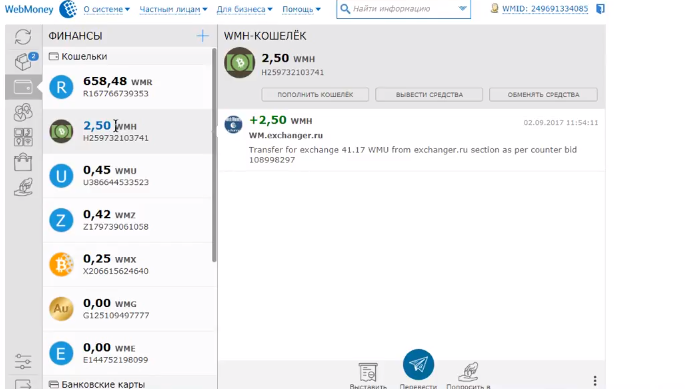The image size is (689, 389).
Task: Open the Для бизнеса menu
Action: click(244, 9)
